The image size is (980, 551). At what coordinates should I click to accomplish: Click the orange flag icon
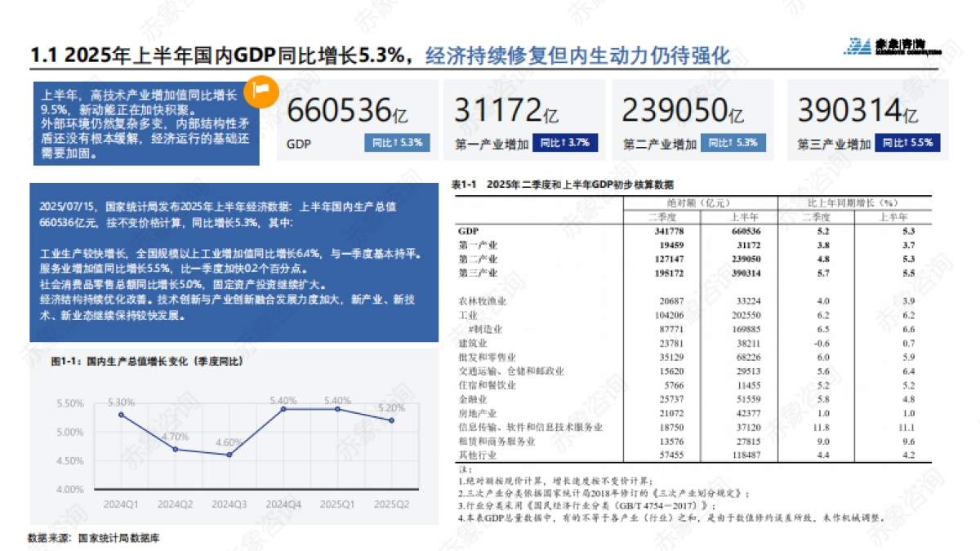261,91
